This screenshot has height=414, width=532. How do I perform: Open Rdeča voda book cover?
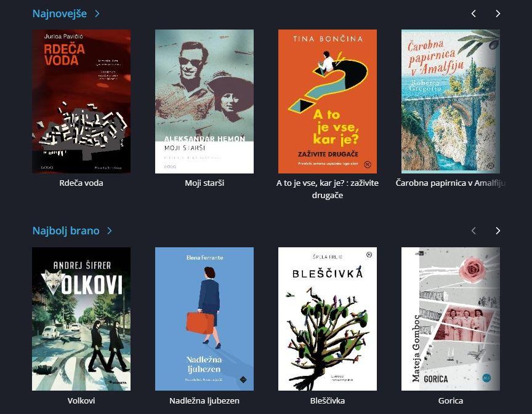81,102
